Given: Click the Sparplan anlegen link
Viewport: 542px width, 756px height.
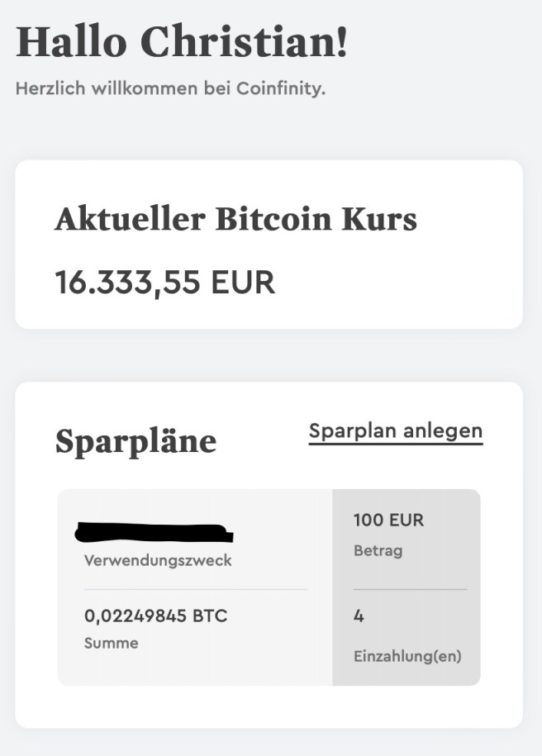Looking at the screenshot, I should pos(395,430).
